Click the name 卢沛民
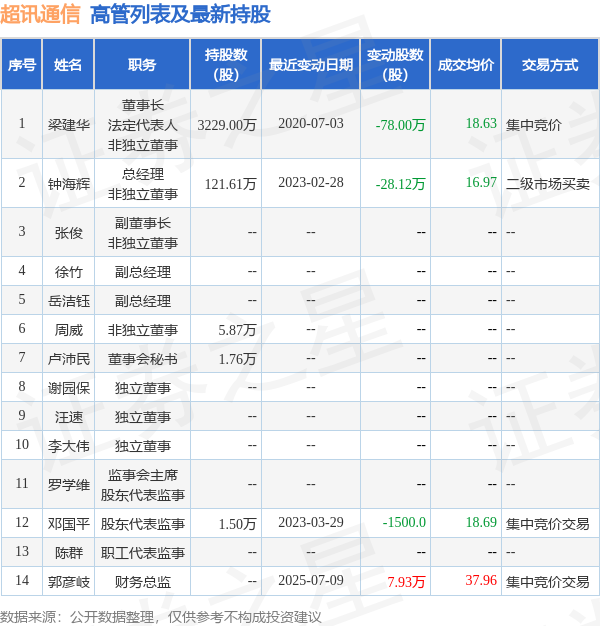This screenshot has height=626, width=600. 69,359
